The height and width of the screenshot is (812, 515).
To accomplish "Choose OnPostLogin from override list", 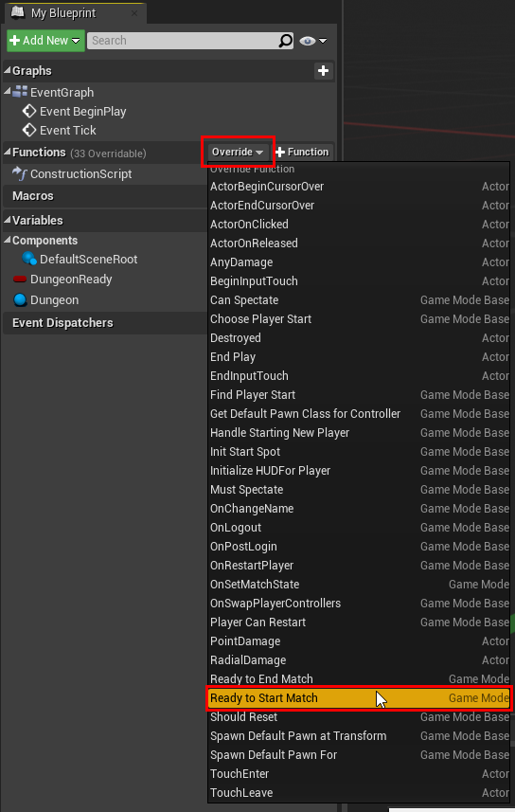I will 359,547.
